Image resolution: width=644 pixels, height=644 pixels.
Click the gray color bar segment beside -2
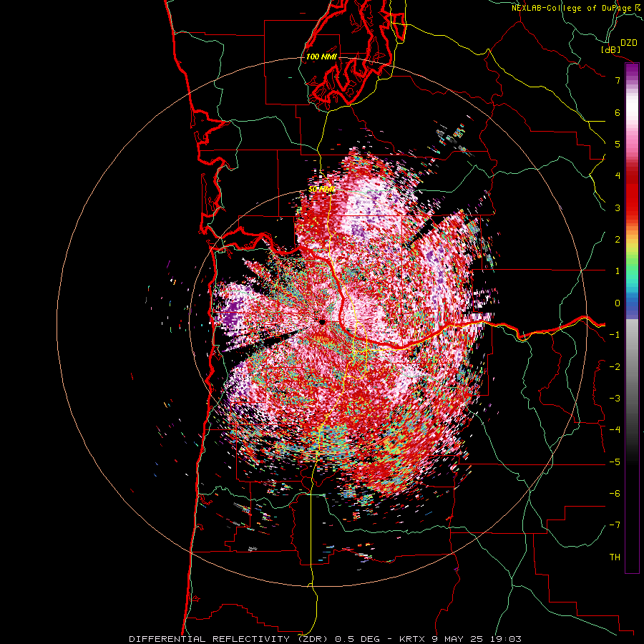tap(632, 367)
